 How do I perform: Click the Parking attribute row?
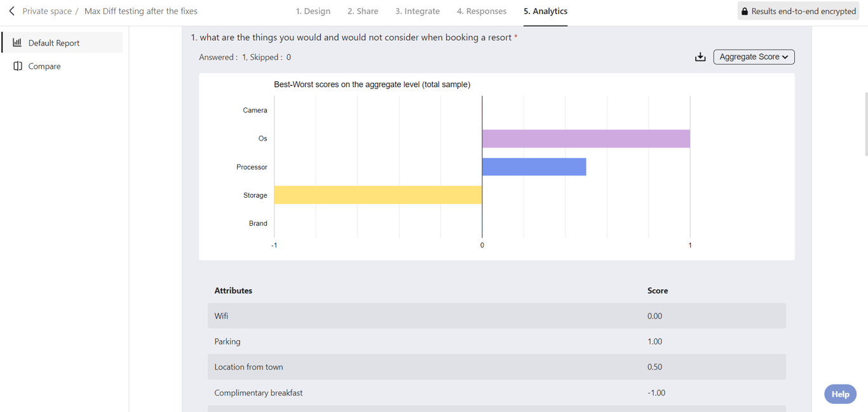(x=496, y=341)
